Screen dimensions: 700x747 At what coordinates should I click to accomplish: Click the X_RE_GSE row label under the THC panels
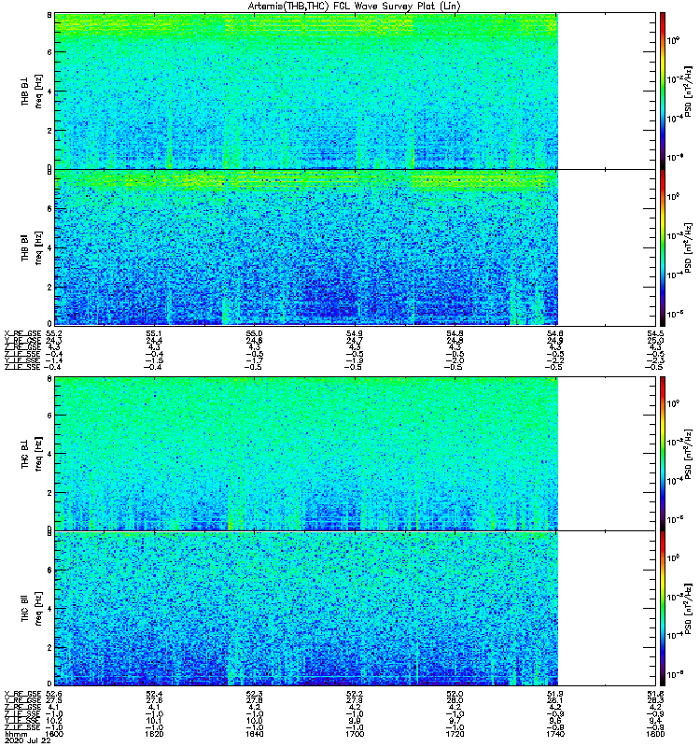point(22,694)
